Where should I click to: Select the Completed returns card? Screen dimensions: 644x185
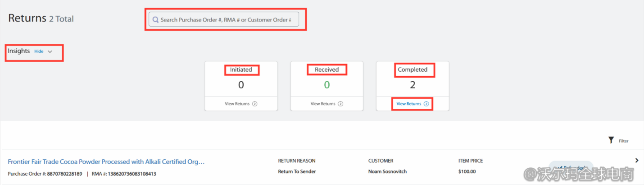(x=413, y=86)
